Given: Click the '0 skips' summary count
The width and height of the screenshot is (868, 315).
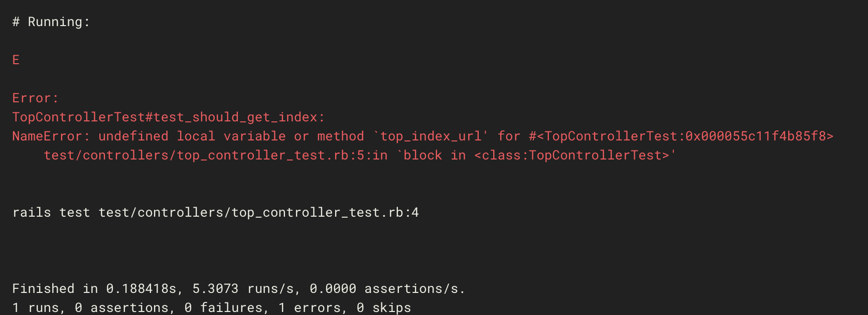Looking at the screenshot, I should (x=384, y=307).
